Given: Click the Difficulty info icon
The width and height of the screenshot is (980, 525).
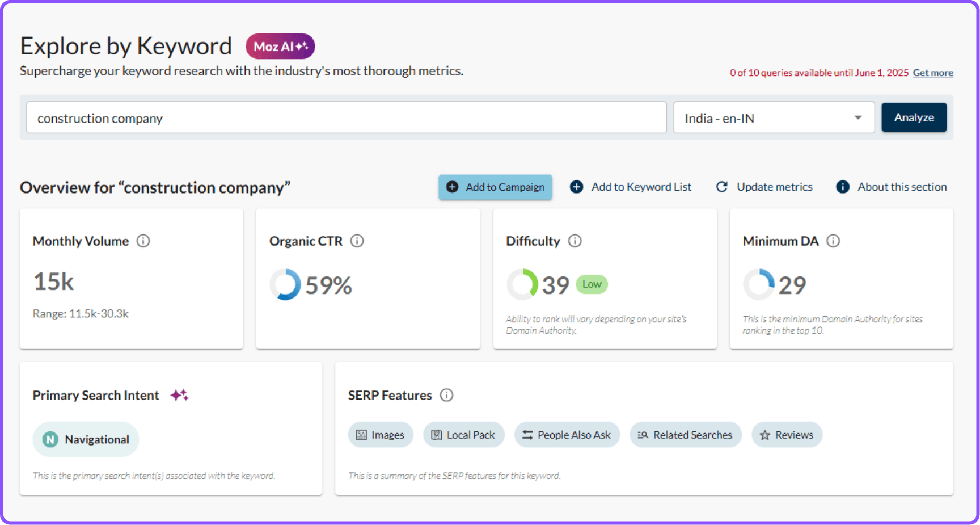Looking at the screenshot, I should click(575, 241).
